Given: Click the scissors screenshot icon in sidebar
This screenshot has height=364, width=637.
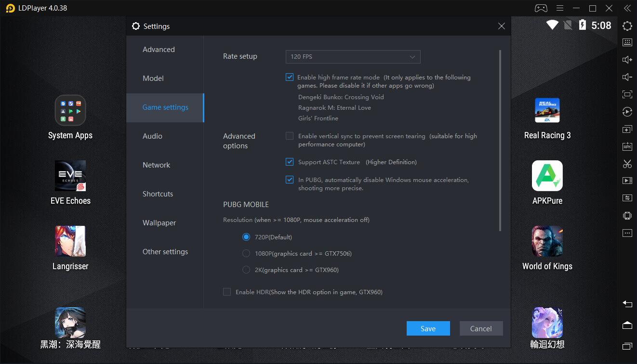Looking at the screenshot, I should pos(627,164).
